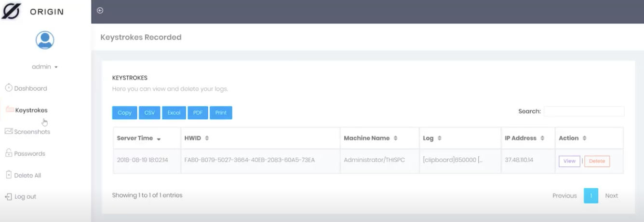Image resolution: width=644 pixels, height=222 pixels.
Task: Go to Next page
Action: (x=612, y=195)
